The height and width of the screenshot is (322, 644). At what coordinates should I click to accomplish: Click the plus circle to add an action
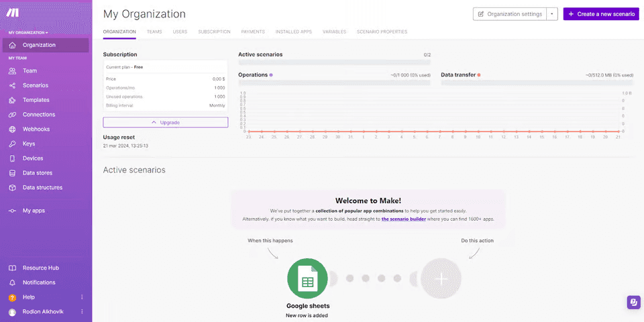(441, 278)
